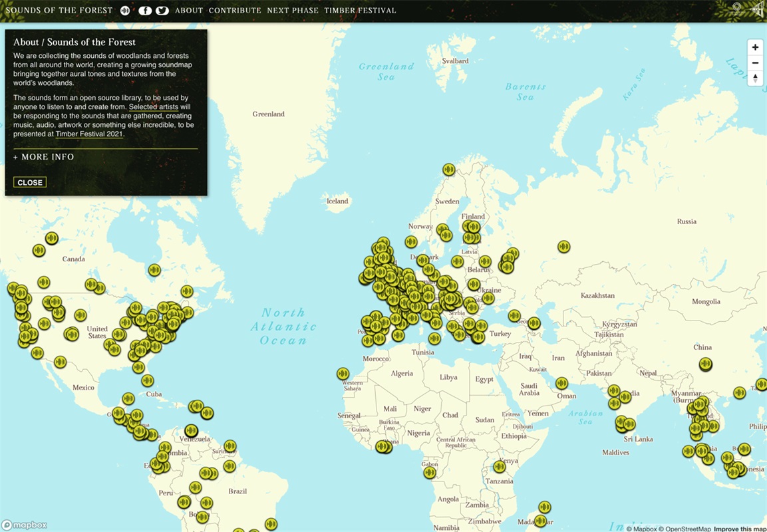Zoom in on the map
767x532 pixels.
click(x=755, y=48)
